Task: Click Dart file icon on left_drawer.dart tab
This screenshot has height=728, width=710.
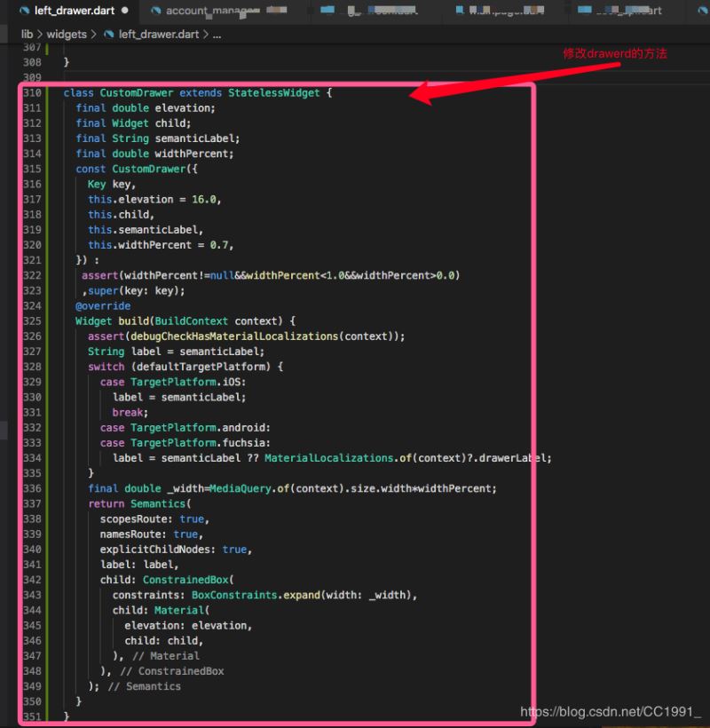Action: [24, 11]
